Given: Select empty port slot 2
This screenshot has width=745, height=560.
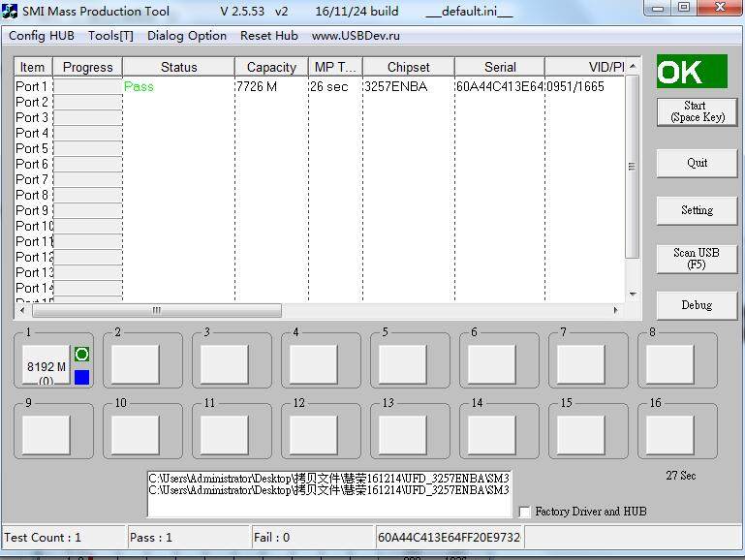Looking at the screenshot, I should click(135, 364).
